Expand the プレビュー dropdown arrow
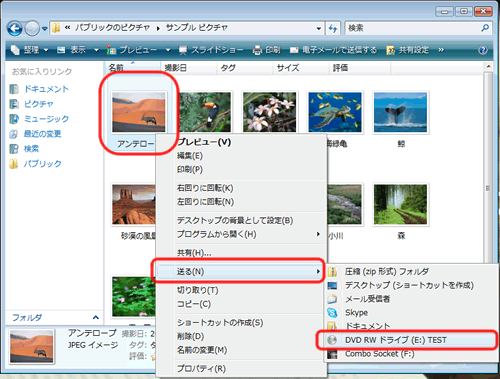The height and width of the screenshot is (379, 500). coord(168,50)
